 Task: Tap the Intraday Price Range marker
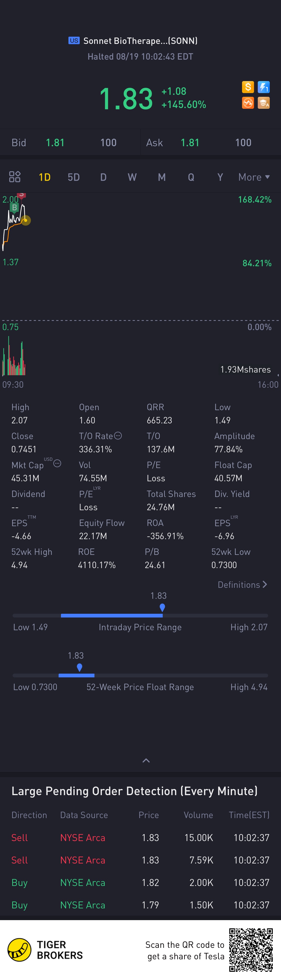coord(162,607)
